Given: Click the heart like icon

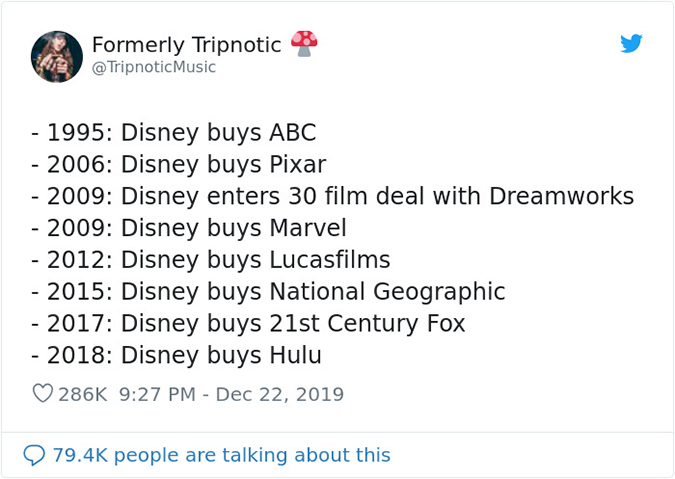Looking at the screenshot, I should coord(42,394).
